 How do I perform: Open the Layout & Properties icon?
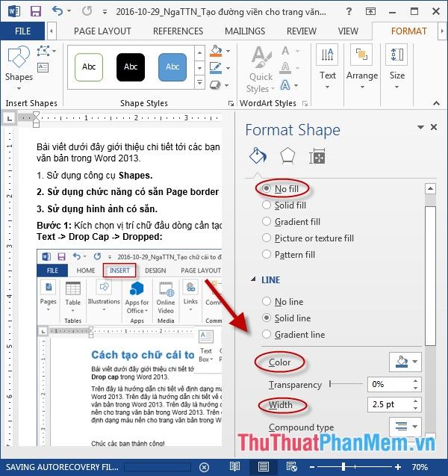click(x=317, y=156)
